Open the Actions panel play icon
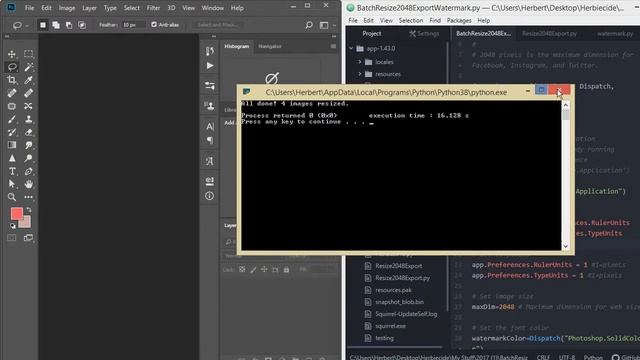 coord(209,66)
